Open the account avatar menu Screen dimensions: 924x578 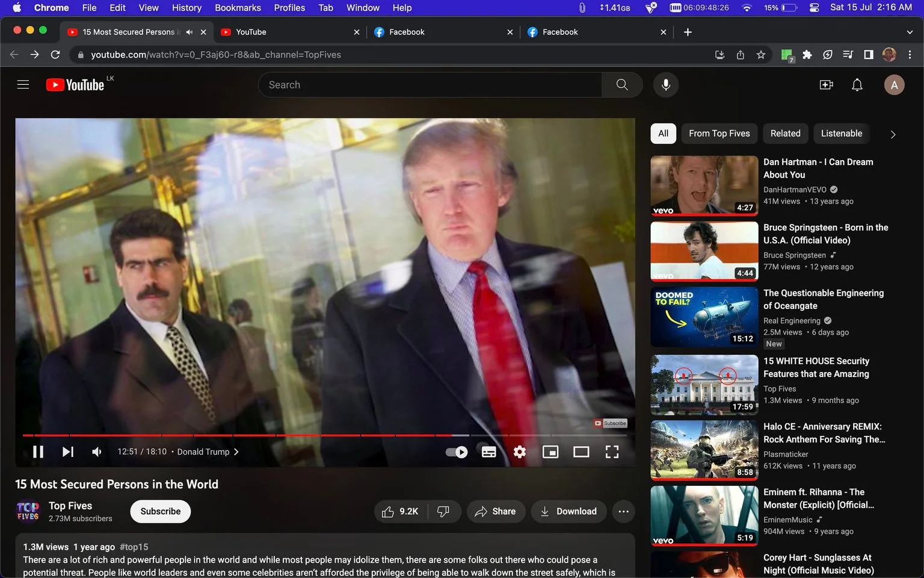coord(895,85)
